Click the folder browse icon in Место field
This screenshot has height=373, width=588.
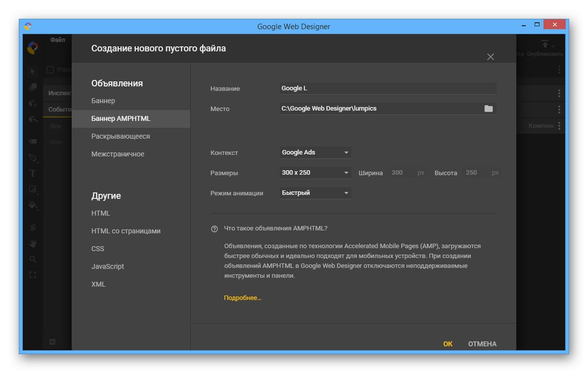[x=488, y=109]
